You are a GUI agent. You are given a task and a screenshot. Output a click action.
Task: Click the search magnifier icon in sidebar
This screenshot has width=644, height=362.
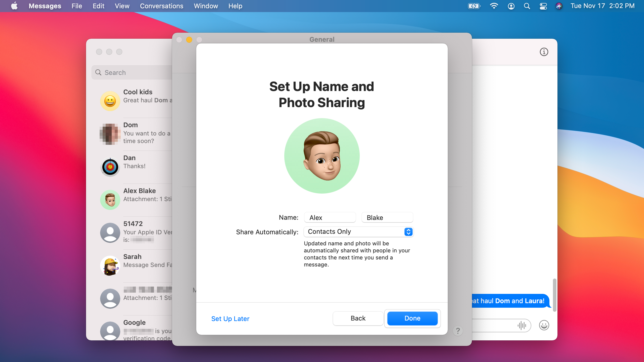coord(98,72)
